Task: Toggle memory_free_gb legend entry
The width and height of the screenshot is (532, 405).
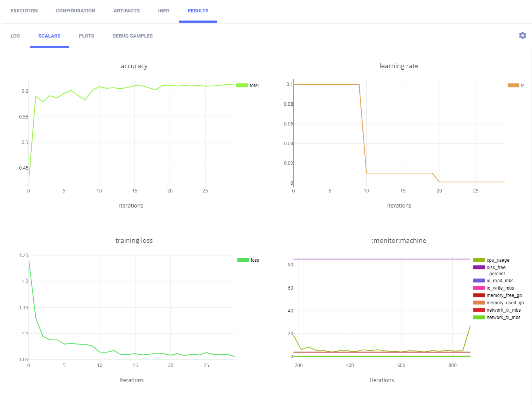Action: coord(504,295)
